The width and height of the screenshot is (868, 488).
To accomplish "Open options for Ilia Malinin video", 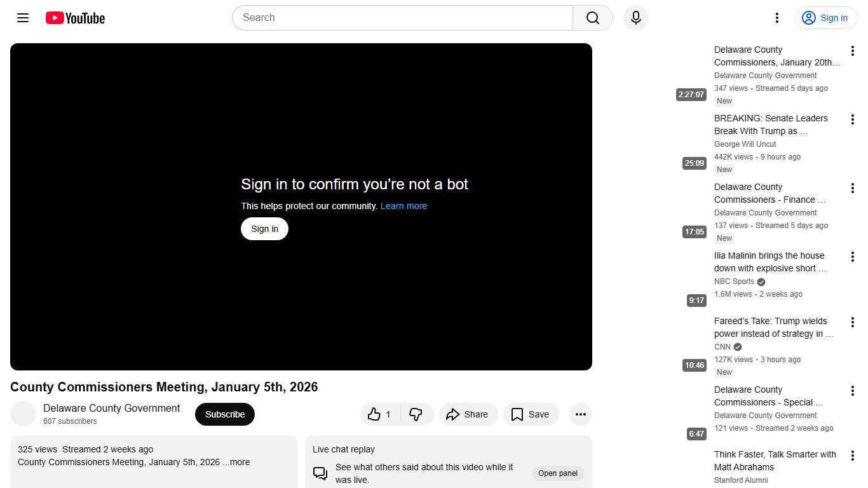I will [852, 257].
